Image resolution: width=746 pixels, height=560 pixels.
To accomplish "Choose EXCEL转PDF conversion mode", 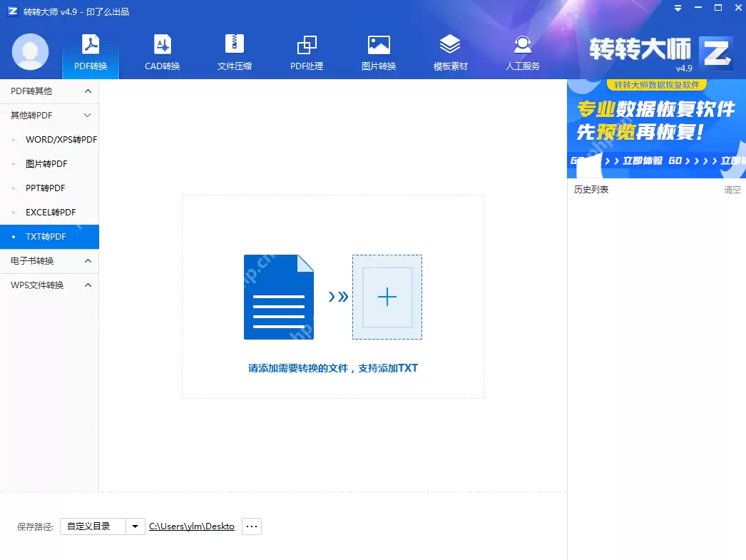I will 49,212.
